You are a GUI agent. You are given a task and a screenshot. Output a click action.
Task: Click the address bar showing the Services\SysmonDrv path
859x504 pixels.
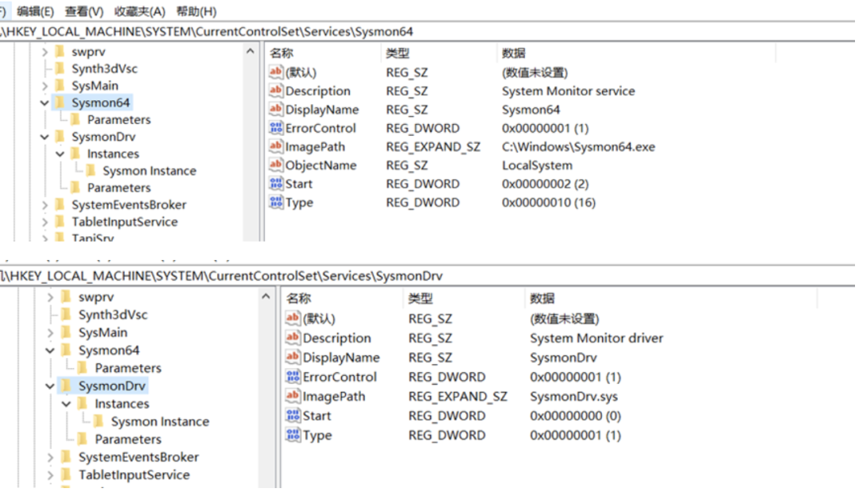pos(427,276)
